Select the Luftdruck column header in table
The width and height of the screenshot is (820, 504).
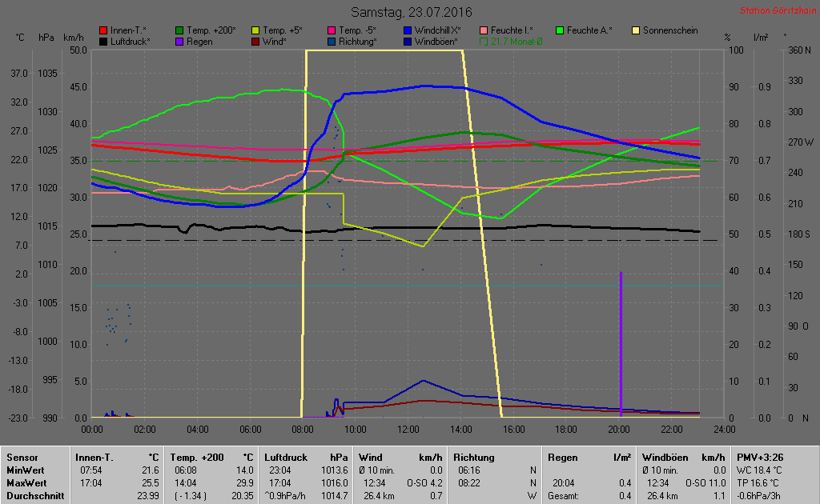point(285,458)
